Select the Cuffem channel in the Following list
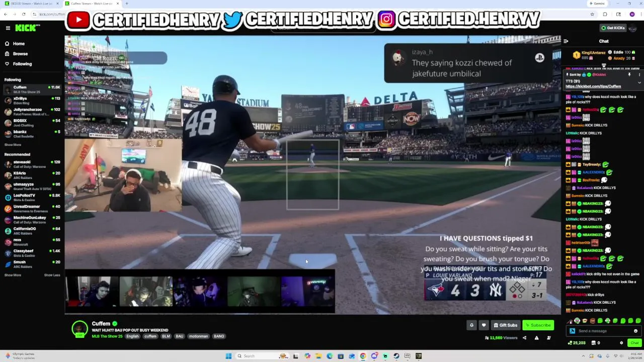The height and width of the screenshot is (362, 644). [32, 89]
